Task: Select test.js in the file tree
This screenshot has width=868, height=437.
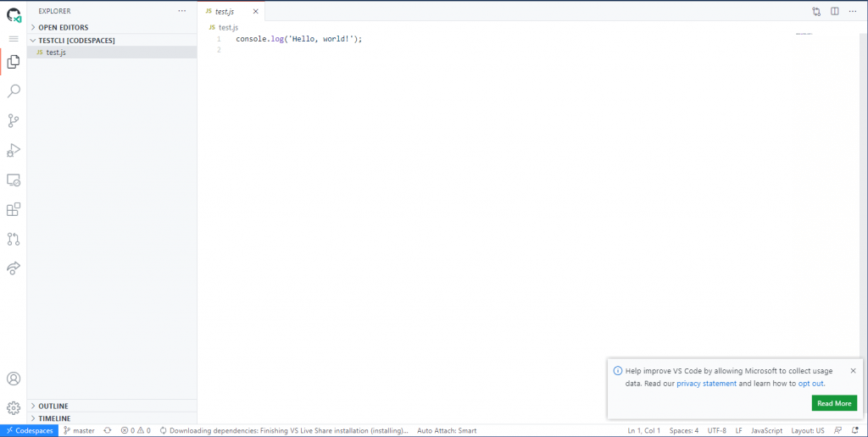Action: pos(112,52)
